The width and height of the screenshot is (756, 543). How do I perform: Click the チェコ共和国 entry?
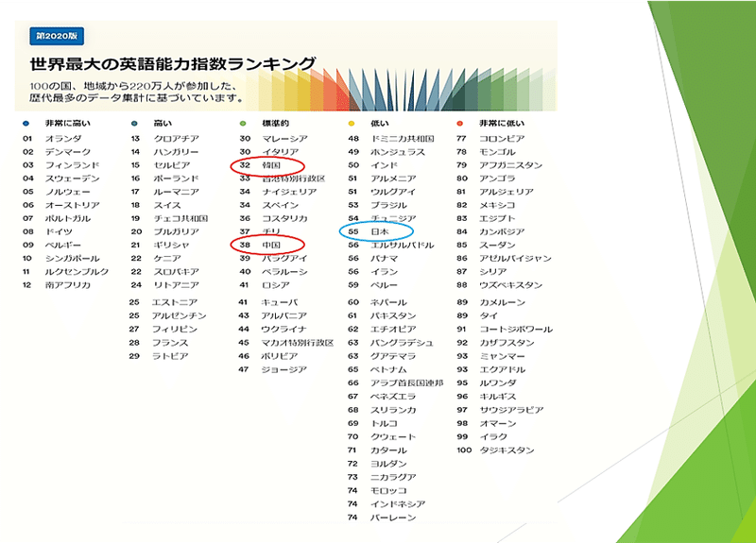[180, 218]
